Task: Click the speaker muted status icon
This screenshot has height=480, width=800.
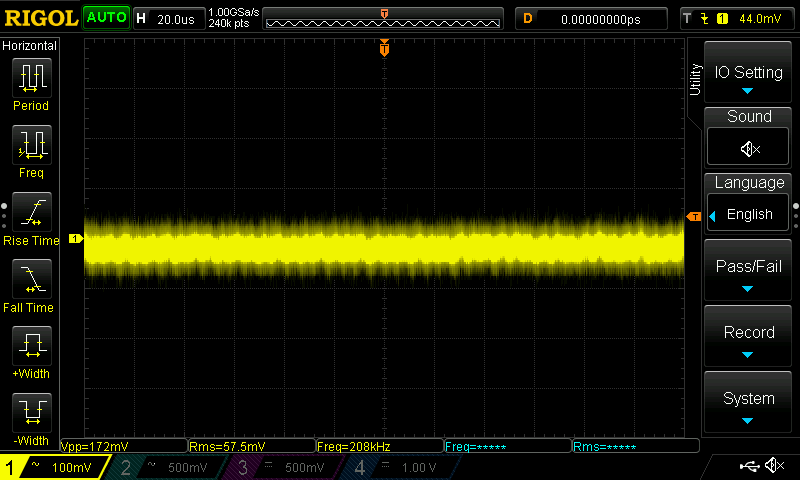Action: pos(774,466)
